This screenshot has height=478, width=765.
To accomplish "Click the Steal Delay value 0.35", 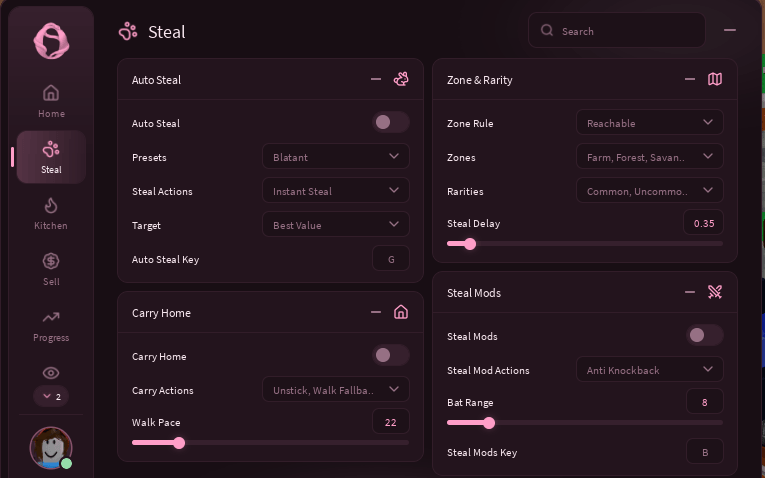I will [704, 223].
